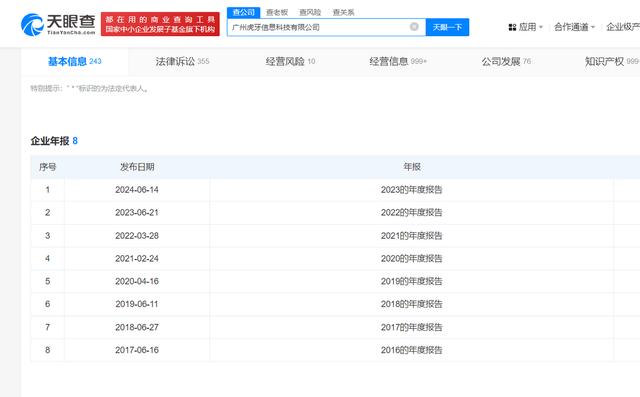The height and width of the screenshot is (397, 640).
Task: Click the date 2018-06-27
Action: click(x=137, y=327)
